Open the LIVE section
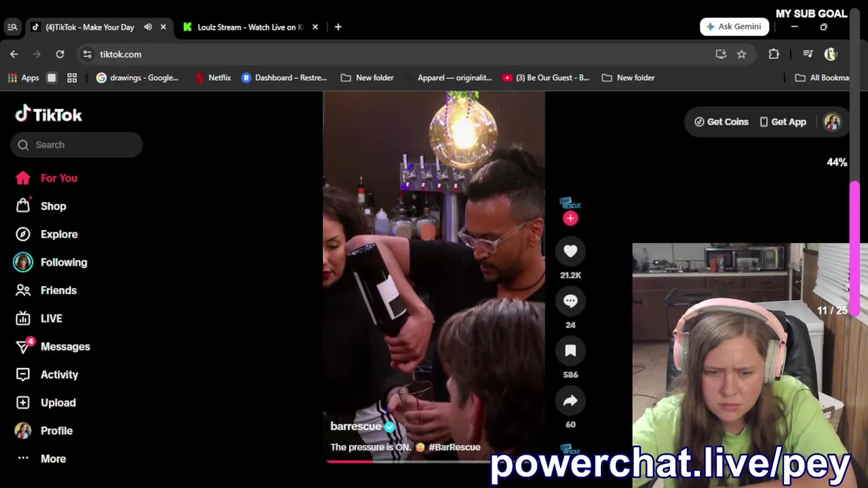This screenshot has width=868, height=488. tap(39, 319)
